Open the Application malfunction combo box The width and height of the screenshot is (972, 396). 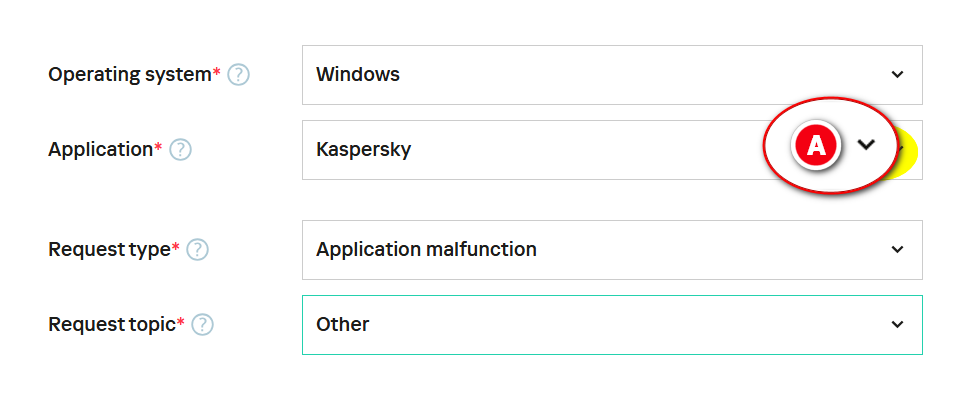click(612, 250)
